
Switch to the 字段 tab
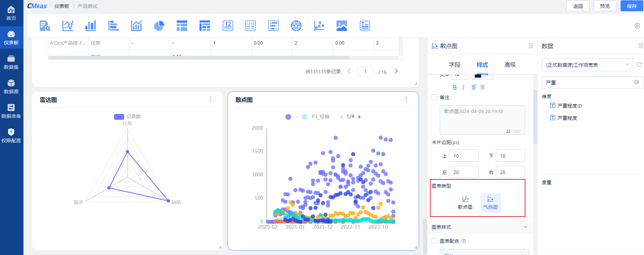click(454, 65)
